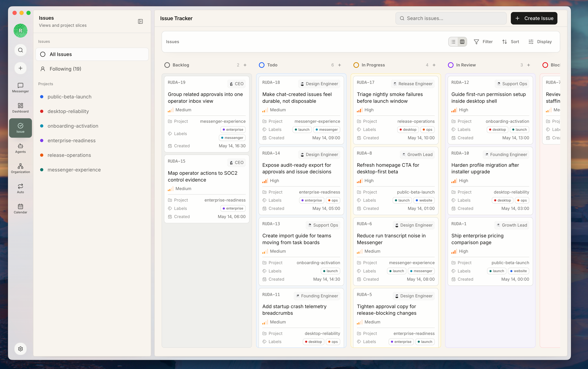Screen dimensions: 588x369
Task: Switch to board view layout
Action: point(462,42)
